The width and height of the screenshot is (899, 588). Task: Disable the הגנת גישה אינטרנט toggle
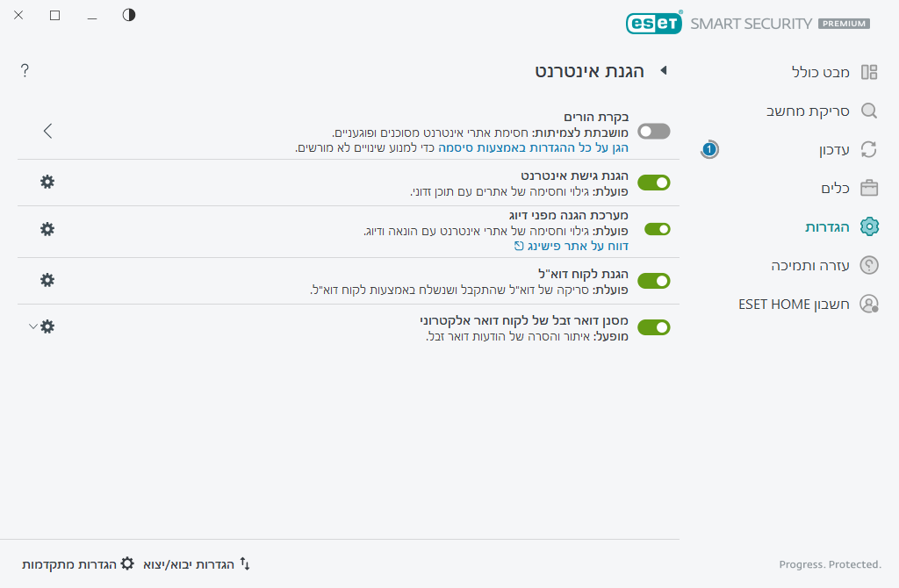(653, 183)
